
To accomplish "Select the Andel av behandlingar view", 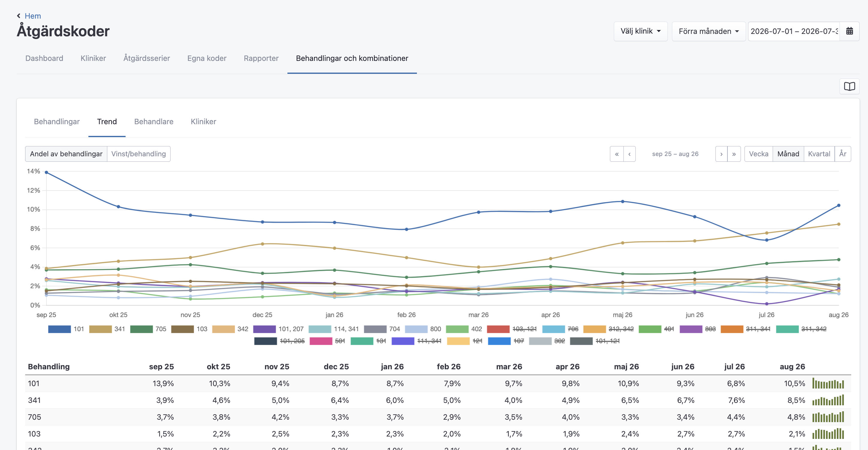I will [x=66, y=154].
